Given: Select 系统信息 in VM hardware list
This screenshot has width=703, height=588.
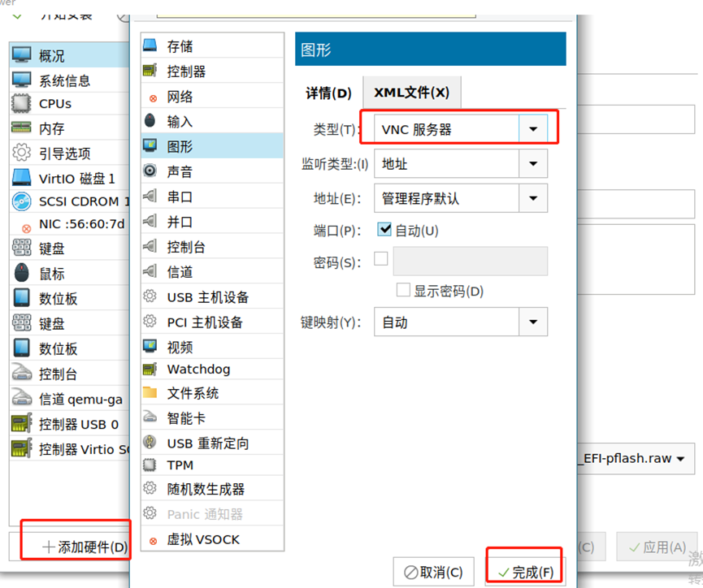Looking at the screenshot, I should (70, 80).
